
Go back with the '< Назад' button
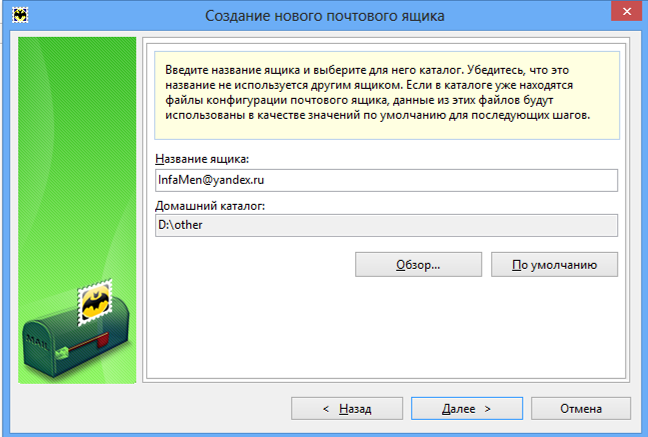[346, 409]
